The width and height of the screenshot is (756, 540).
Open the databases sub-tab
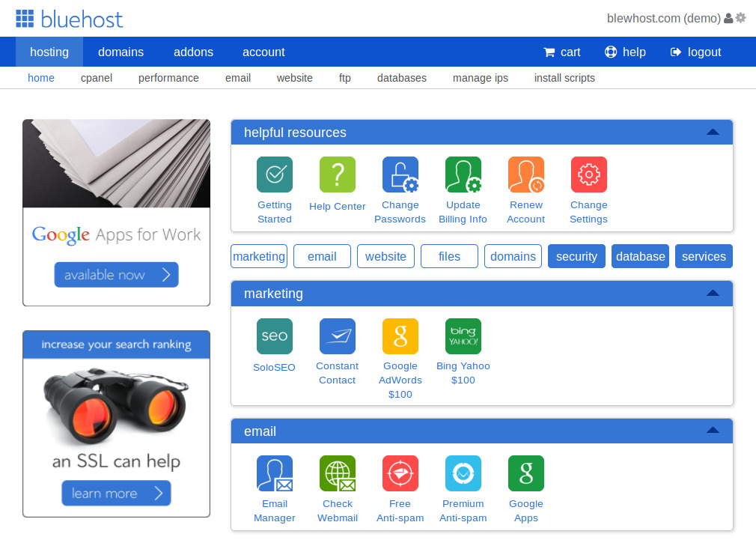tap(402, 78)
